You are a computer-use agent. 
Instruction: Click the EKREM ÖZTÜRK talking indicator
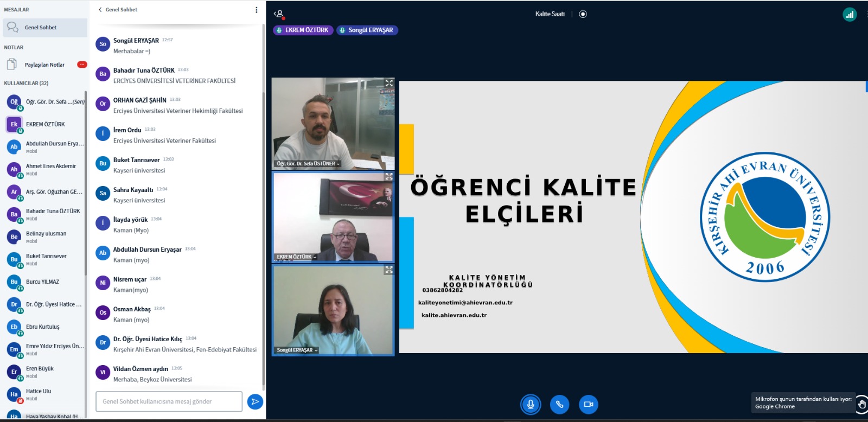303,30
